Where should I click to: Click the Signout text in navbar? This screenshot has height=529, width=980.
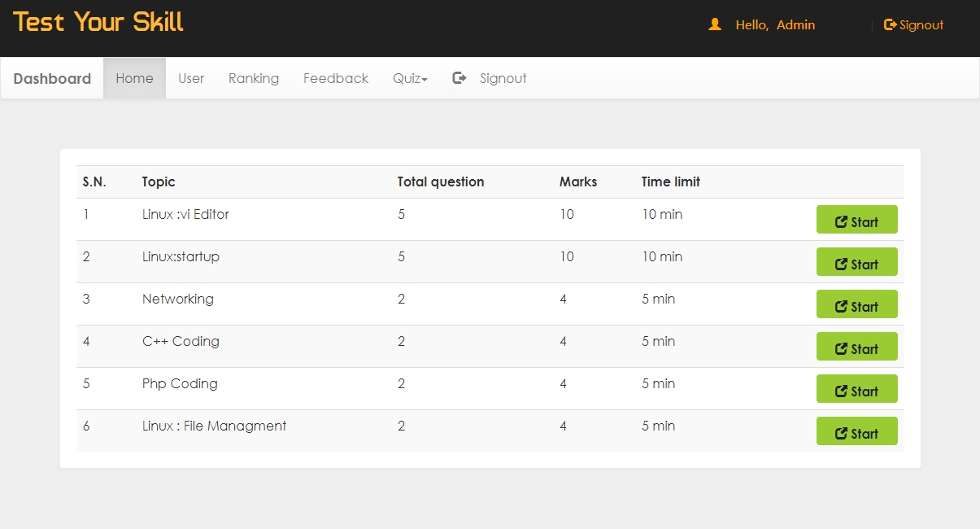click(503, 79)
